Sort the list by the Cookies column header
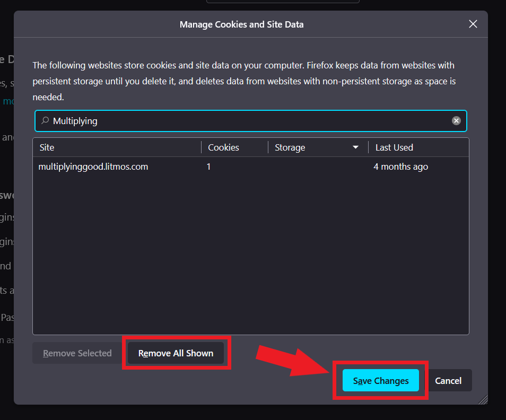 (223, 147)
